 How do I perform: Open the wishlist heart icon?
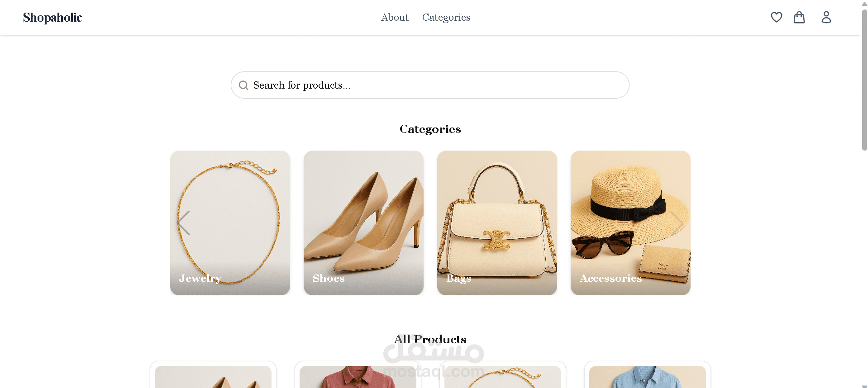[x=776, y=17]
